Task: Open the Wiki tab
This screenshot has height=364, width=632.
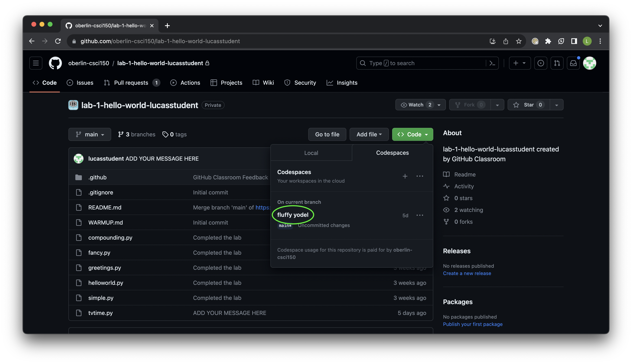Action: (263, 83)
